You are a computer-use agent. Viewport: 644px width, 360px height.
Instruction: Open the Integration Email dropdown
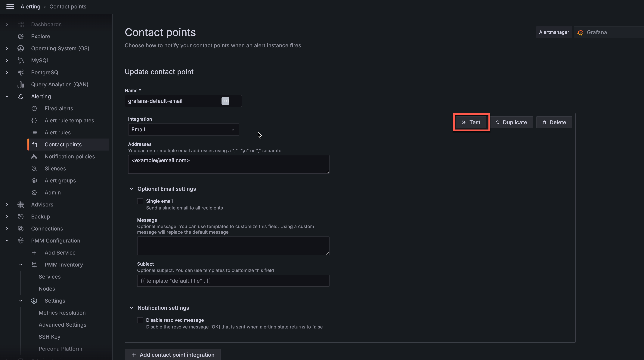tap(183, 130)
